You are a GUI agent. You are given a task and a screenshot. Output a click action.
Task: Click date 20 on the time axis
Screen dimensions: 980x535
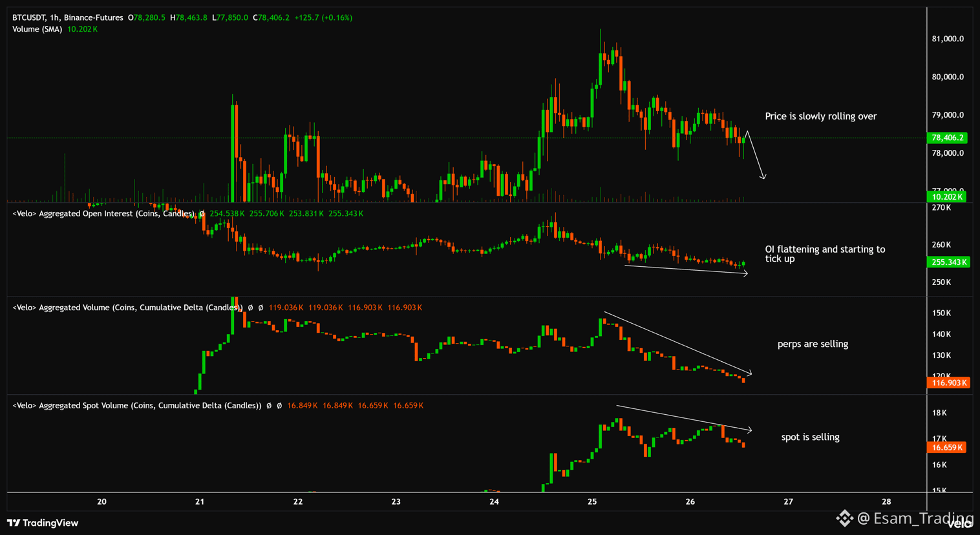(x=101, y=501)
